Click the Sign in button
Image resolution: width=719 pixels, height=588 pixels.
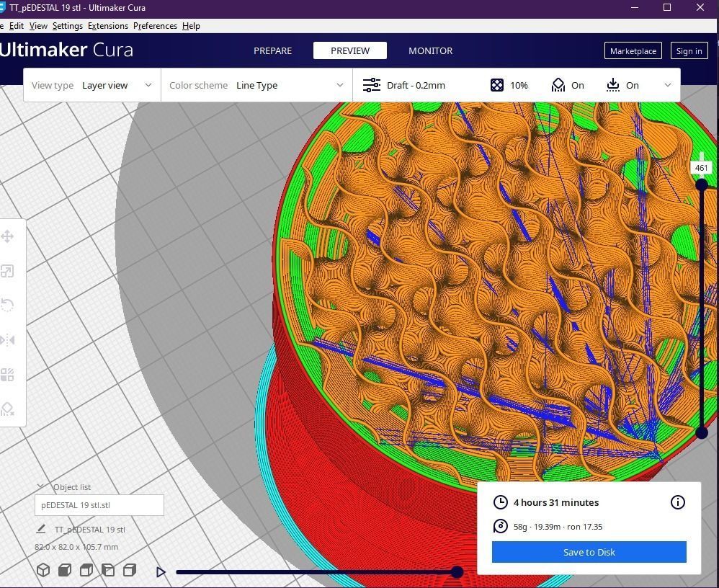[689, 51]
